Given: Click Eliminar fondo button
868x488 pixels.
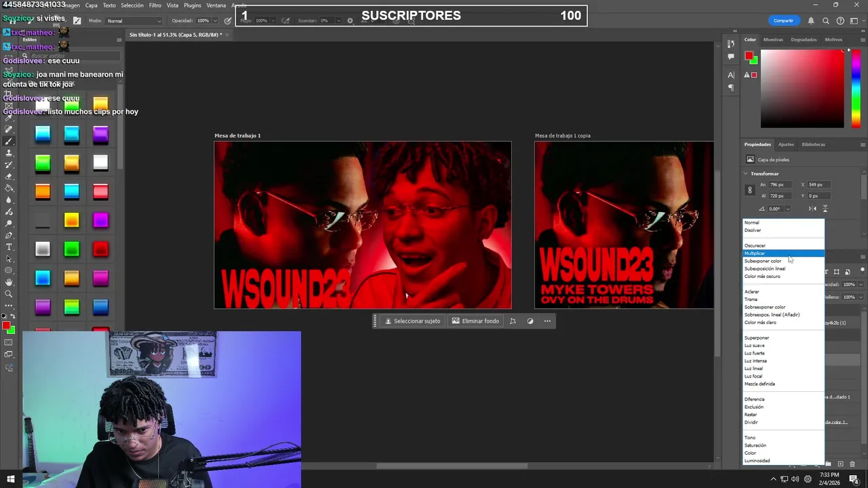Looking at the screenshot, I should 475,321.
